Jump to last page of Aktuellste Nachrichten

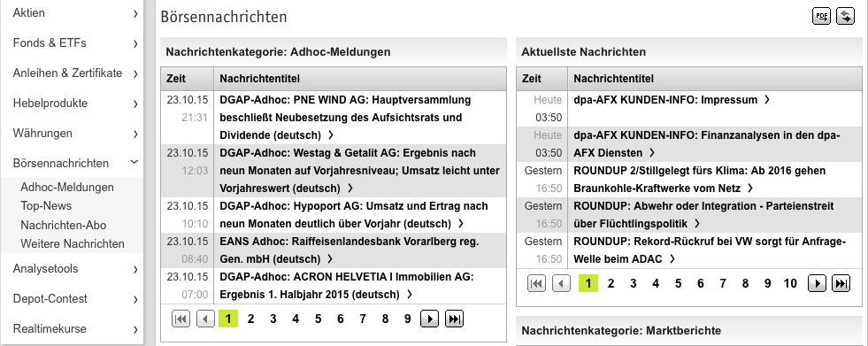click(x=841, y=283)
